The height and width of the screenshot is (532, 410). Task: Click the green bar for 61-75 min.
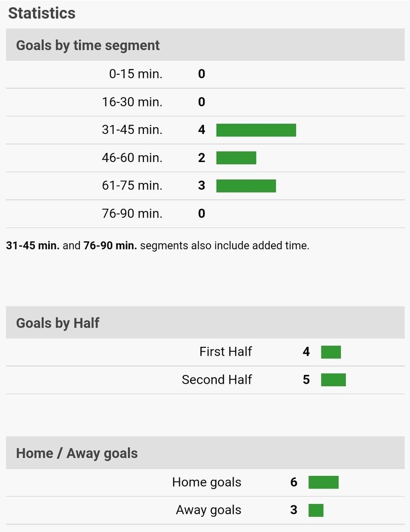tap(246, 186)
